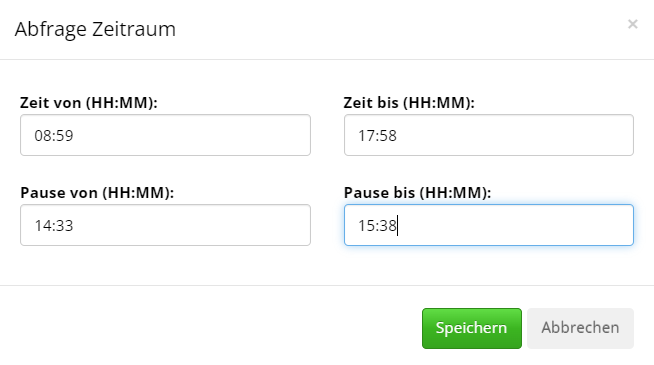654x365 pixels.
Task: Place cursor on minutes '59' in Zeit von
Action: point(65,136)
